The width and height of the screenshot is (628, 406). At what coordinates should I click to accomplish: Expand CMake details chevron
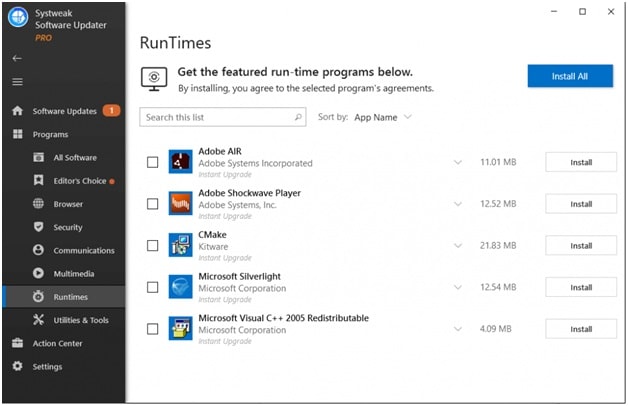(x=458, y=245)
